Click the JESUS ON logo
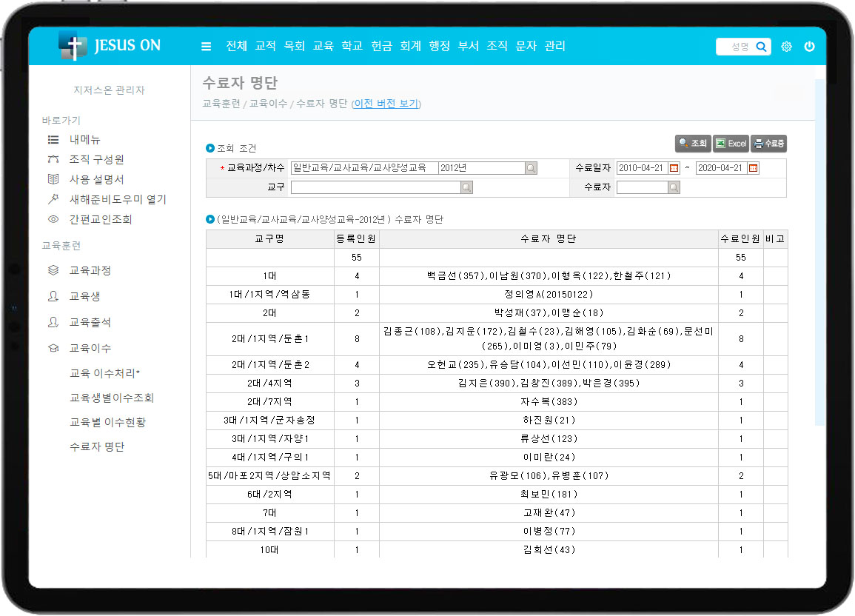 110,46
